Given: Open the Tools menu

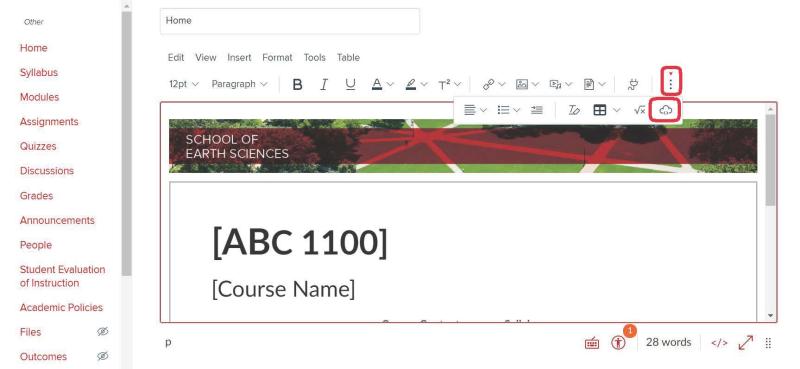Looking at the screenshot, I should click(314, 58).
